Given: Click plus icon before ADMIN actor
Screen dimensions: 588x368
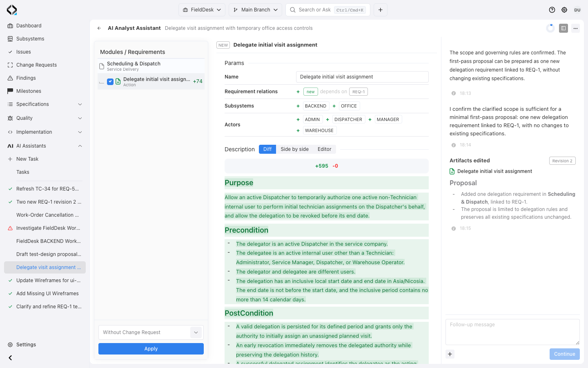Looking at the screenshot, I should click(x=298, y=119).
